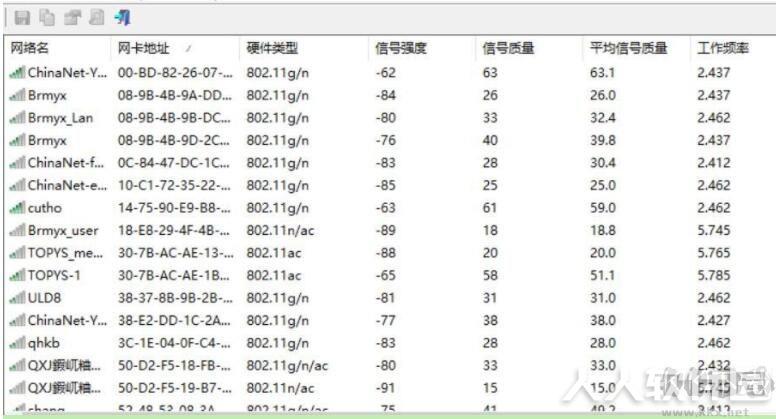
Task: Click the Save toolbar icon
Action: click(x=22, y=18)
